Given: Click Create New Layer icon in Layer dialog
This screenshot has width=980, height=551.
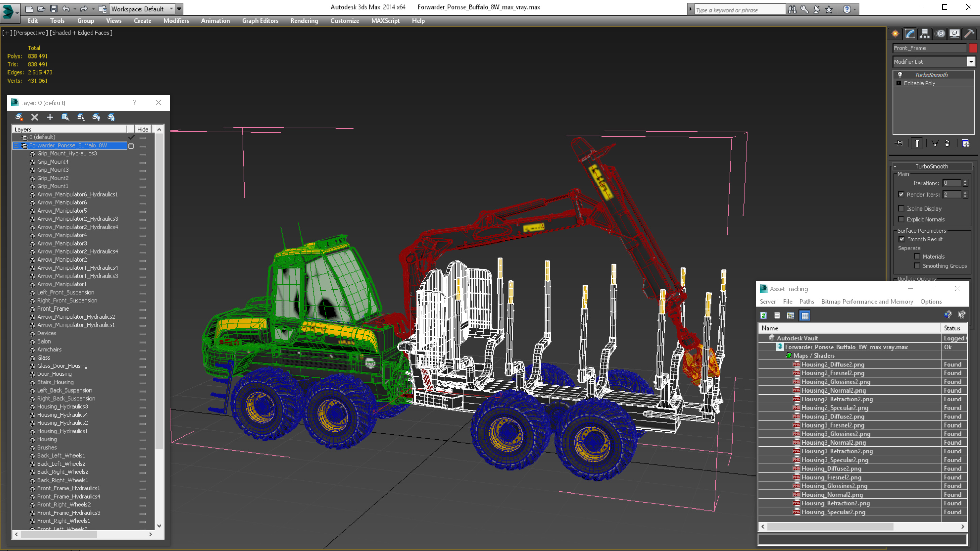Looking at the screenshot, I should tap(19, 117).
